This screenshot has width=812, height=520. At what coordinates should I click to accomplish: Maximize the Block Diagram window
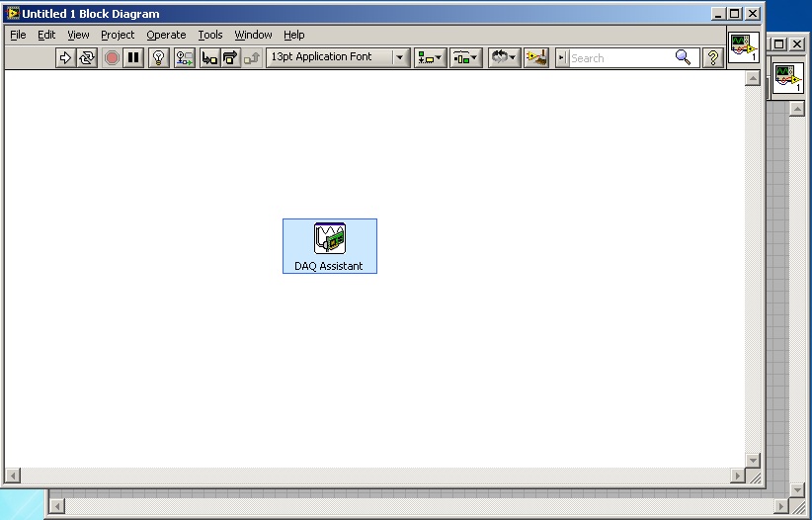(x=735, y=14)
